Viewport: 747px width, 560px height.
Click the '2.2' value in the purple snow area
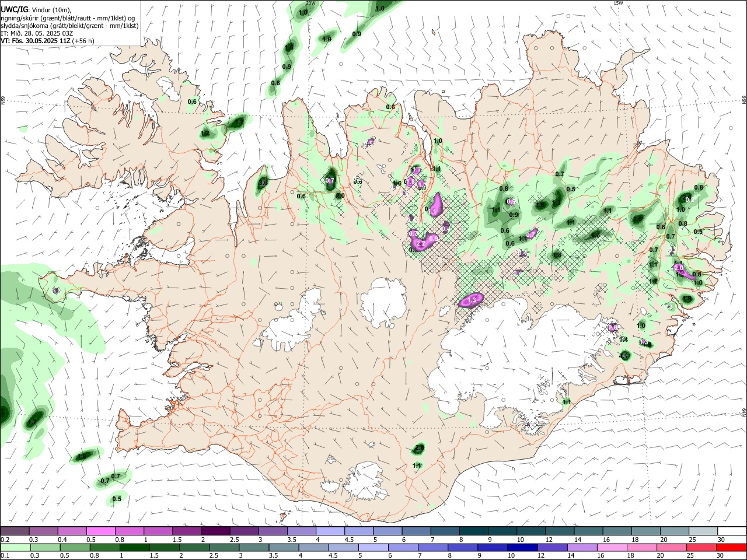[x=421, y=244]
